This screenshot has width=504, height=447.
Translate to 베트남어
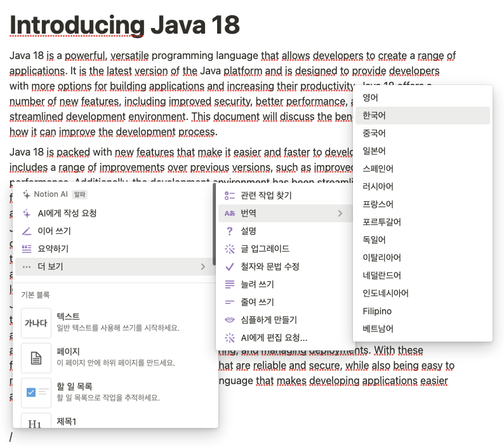pos(423,329)
